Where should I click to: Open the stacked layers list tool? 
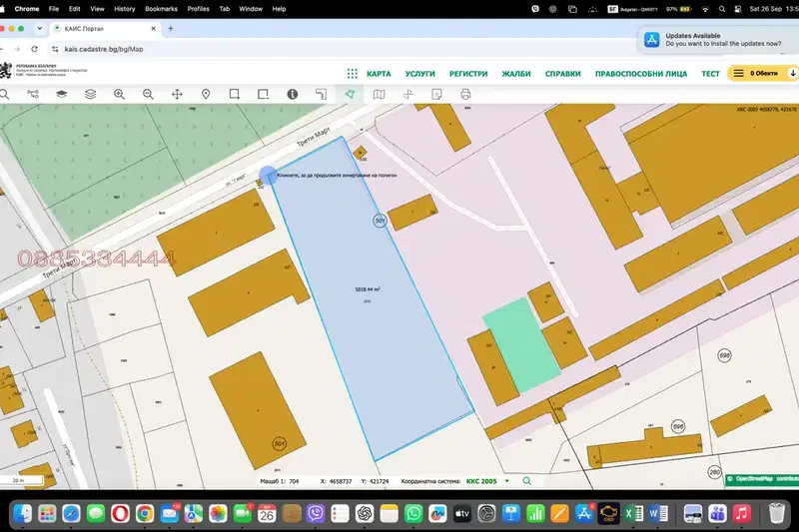pos(90,94)
